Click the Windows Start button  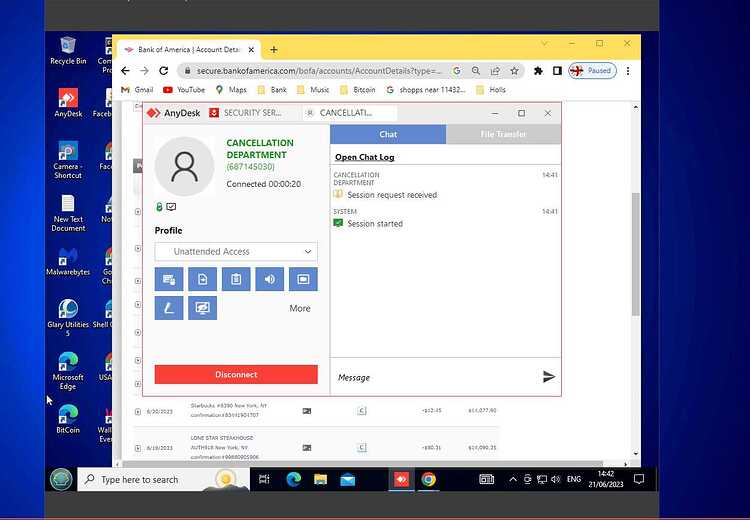[x=61, y=479]
